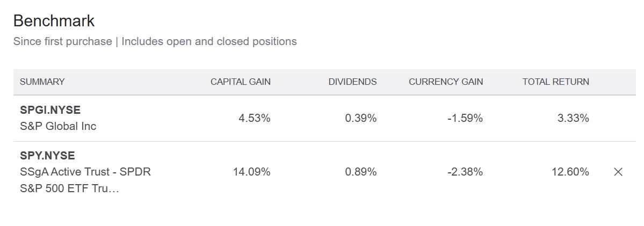Click the SSgA Active Trust fund name
The height and width of the screenshot is (226, 644).
85,172
